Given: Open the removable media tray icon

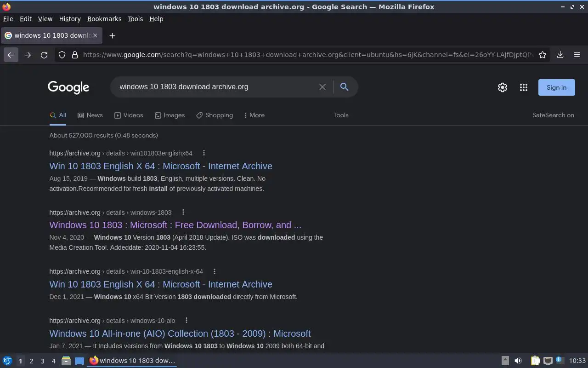Looking at the screenshot, I should (505, 361).
